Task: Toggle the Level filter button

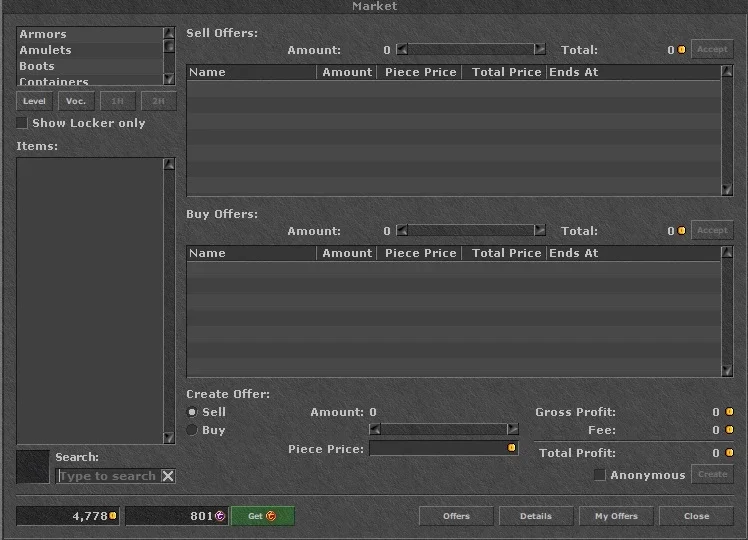Action: tap(34, 101)
